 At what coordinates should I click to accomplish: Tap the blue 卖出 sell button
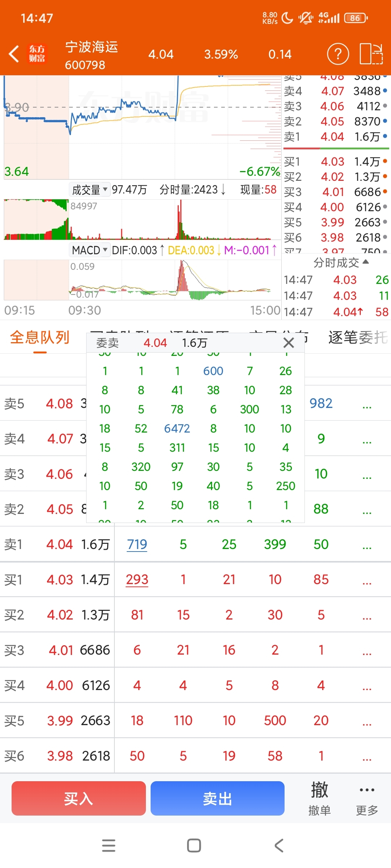click(218, 798)
